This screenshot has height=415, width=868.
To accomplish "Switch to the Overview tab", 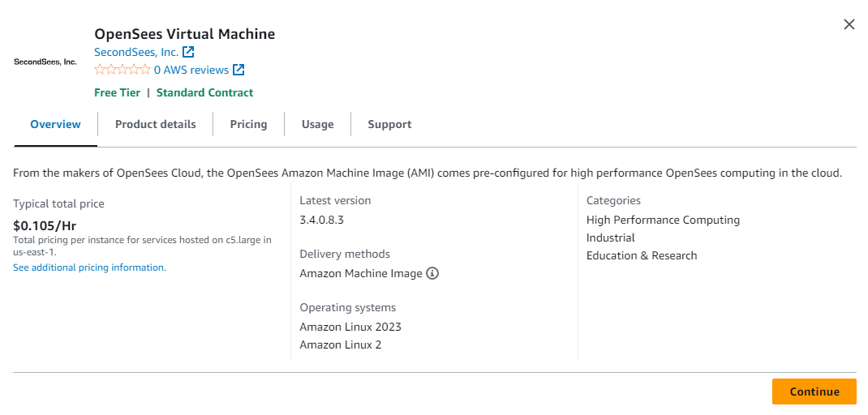I will pyautogui.click(x=55, y=124).
